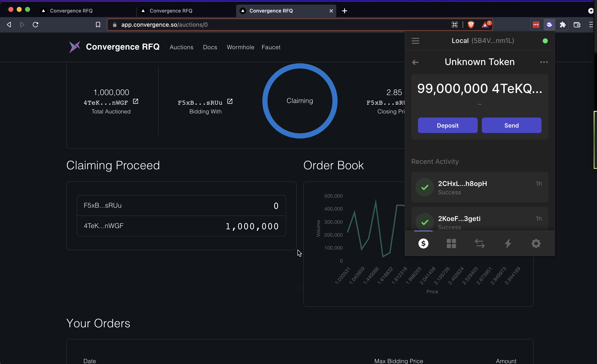This screenshot has height=364, width=597.
Task: Click the Claiming progress circle
Action: point(300,101)
